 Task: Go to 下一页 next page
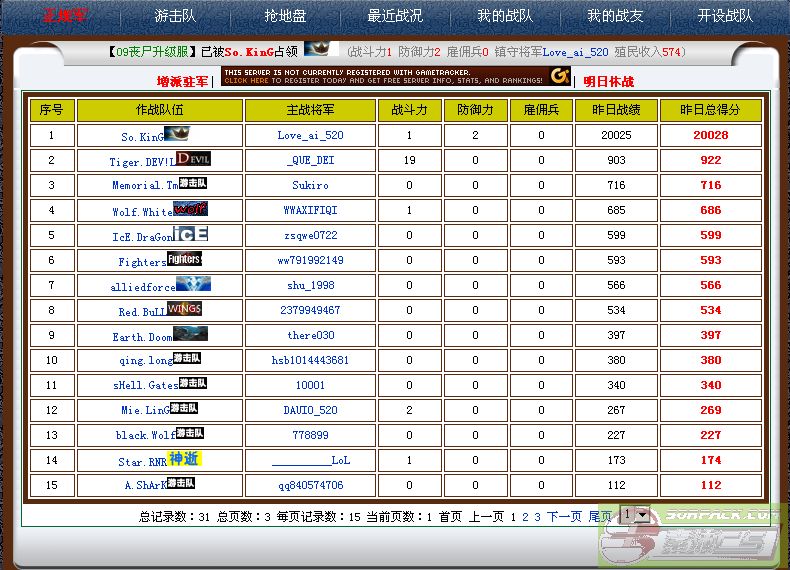[564, 517]
